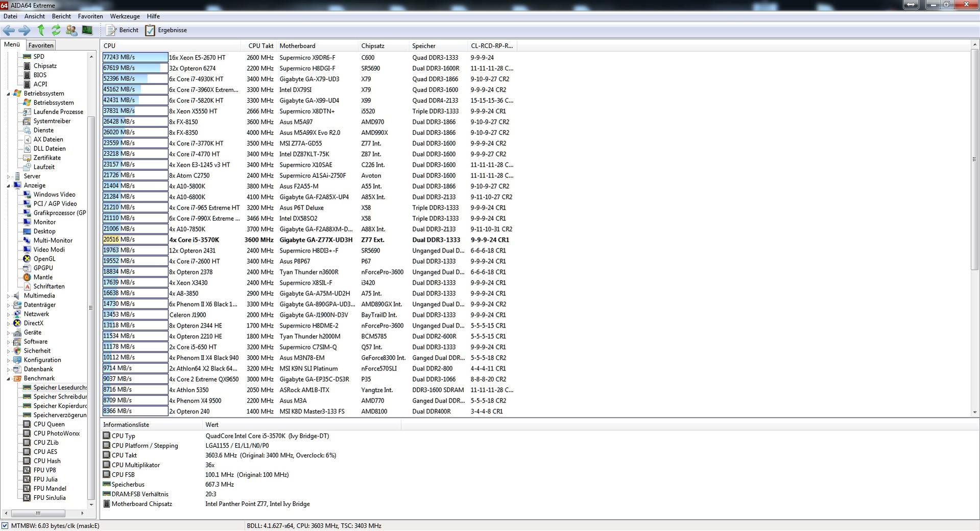Click the tree panel vertical scrollbar thumb
This screenshot has width=980, height=531.
point(91,308)
